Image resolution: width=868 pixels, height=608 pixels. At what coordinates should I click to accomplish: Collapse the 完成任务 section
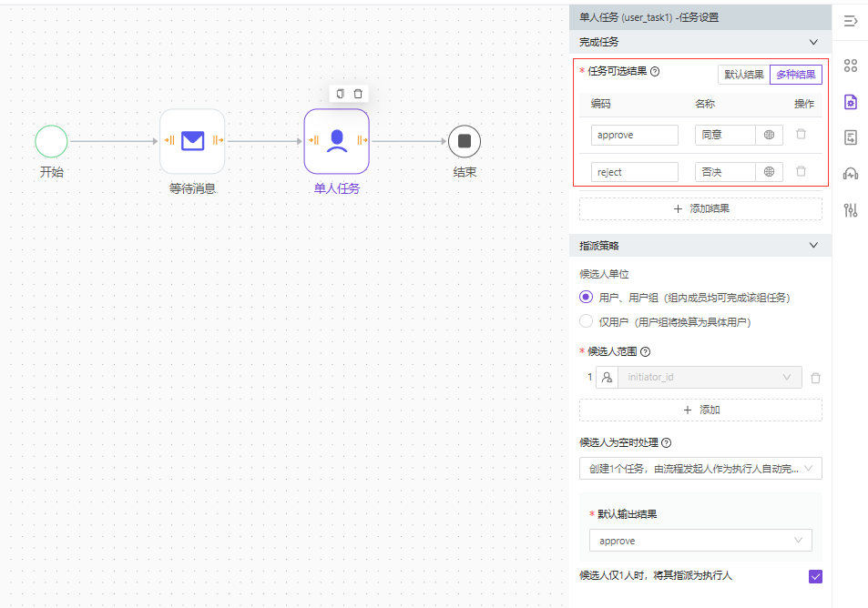point(813,42)
